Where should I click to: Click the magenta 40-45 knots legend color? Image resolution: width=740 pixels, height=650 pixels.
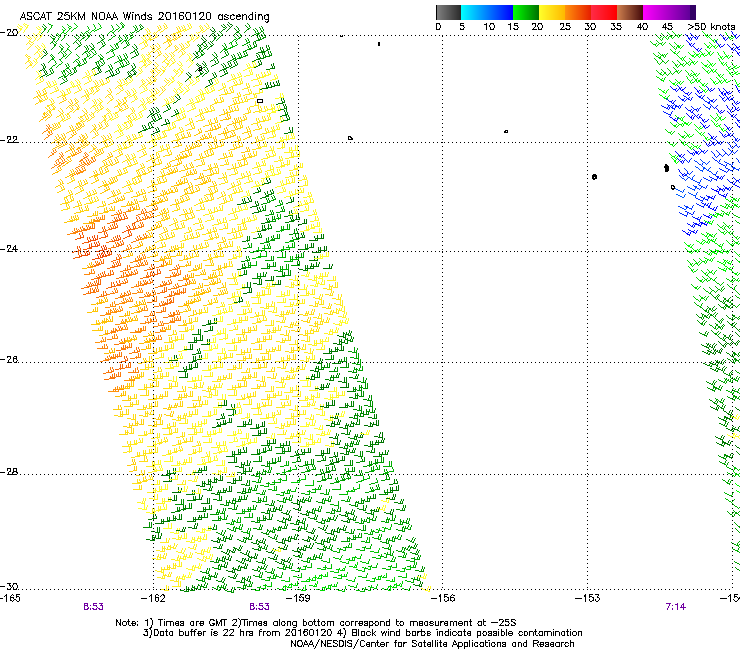pos(656,12)
